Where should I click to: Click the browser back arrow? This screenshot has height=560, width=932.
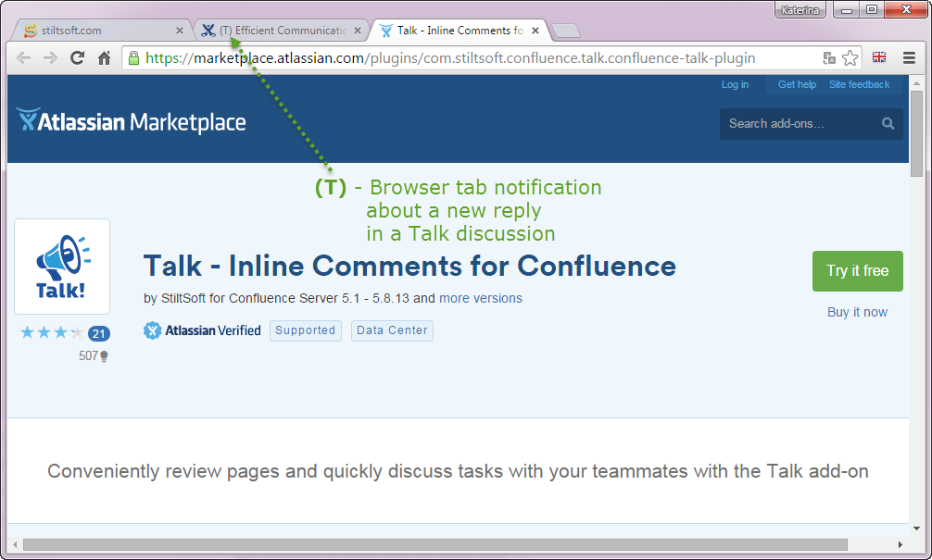click(24, 58)
